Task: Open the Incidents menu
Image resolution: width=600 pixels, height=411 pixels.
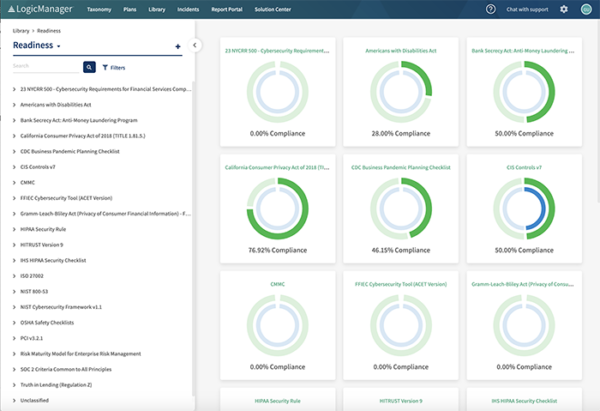Action: tap(188, 9)
